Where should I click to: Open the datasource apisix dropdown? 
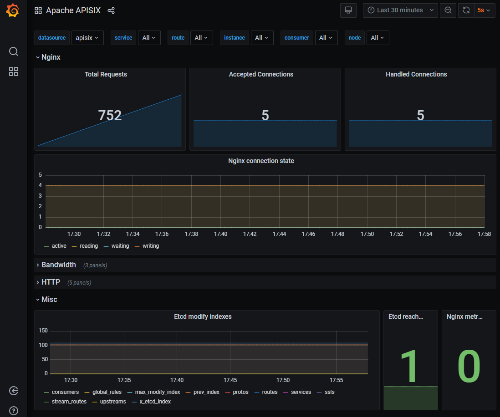pos(87,38)
